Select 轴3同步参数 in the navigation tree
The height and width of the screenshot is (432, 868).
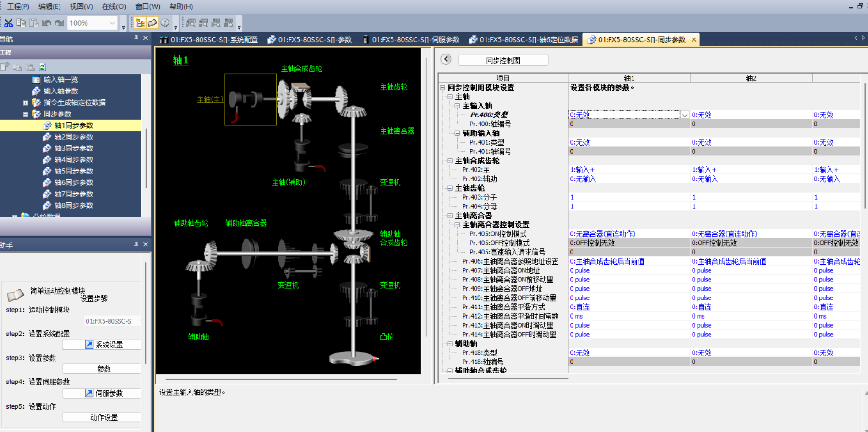click(x=73, y=148)
